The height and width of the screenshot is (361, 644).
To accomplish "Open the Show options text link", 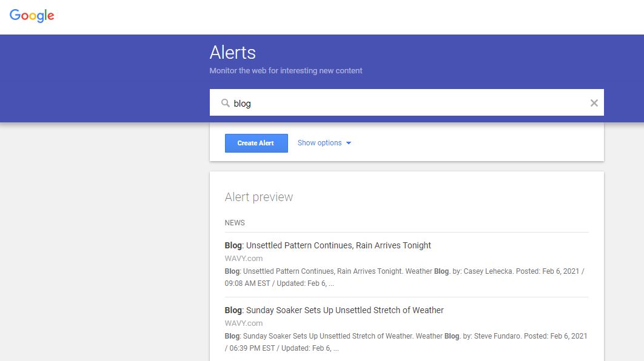I will click(x=320, y=143).
